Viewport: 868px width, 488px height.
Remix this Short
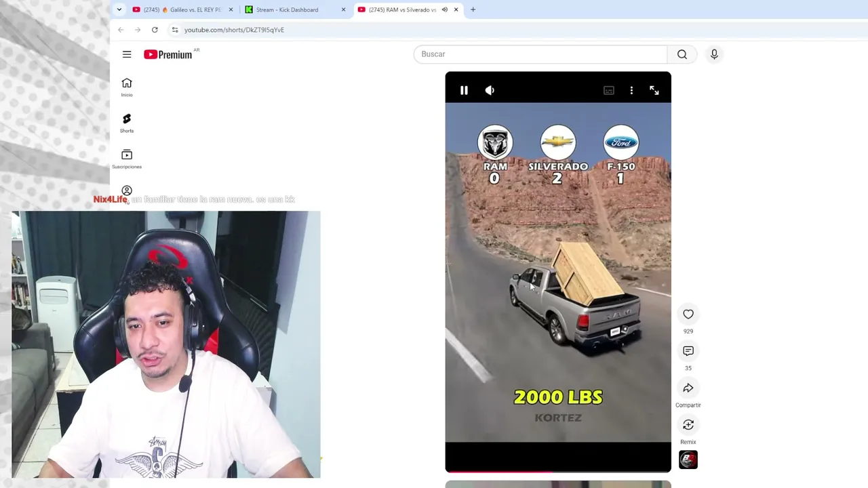[688, 424]
